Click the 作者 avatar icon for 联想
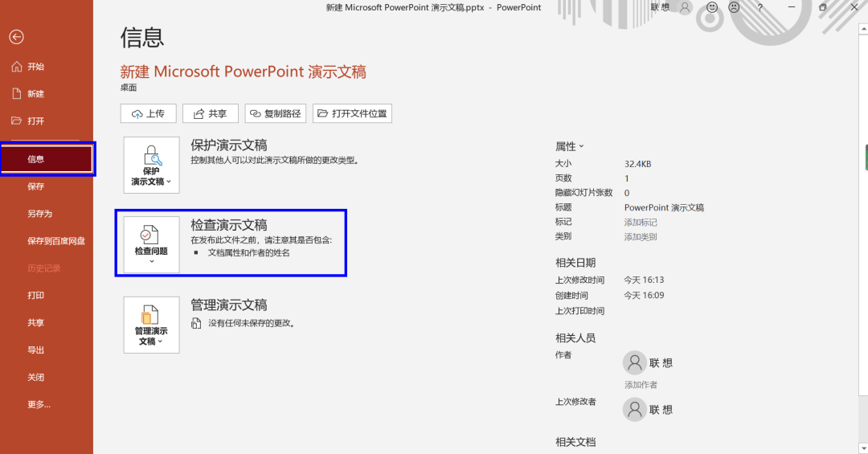This screenshot has width=868, height=454. [635, 362]
